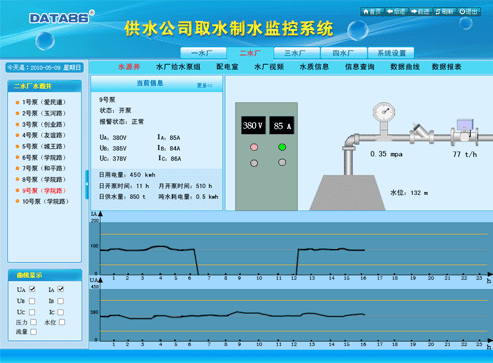This screenshot has height=363, width=493.
Task: Open the 数据曲线 menu item
Action: pos(405,67)
